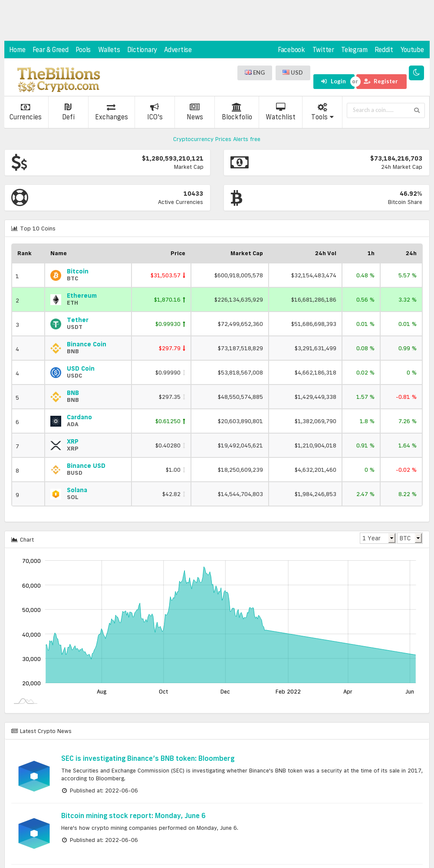Click thumbnail of SEC Binance news

pyautogui.click(x=34, y=776)
